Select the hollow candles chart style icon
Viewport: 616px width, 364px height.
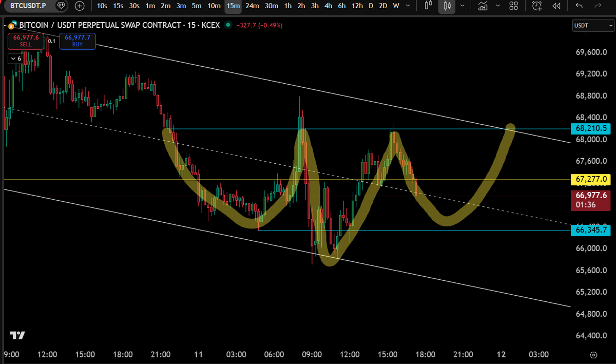(x=429, y=6)
